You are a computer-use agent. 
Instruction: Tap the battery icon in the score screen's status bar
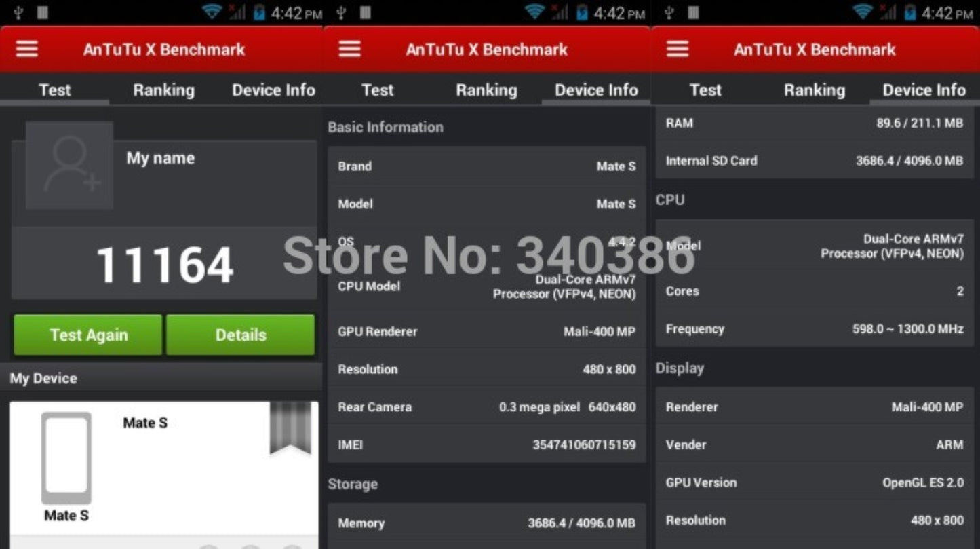pyautogui.click(x=259, y=13)
